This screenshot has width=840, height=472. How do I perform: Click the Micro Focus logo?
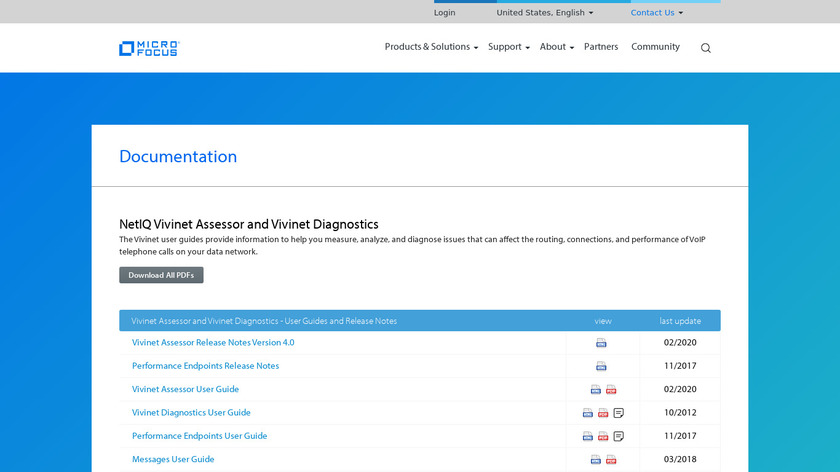coord(149,48)
